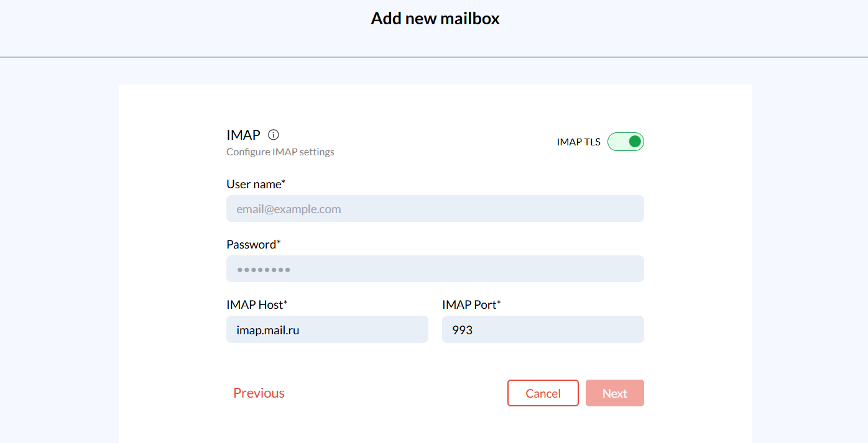The image size is (868, 443).
Task: Click IMAP Port field showing 993
Action: [543, 329]
